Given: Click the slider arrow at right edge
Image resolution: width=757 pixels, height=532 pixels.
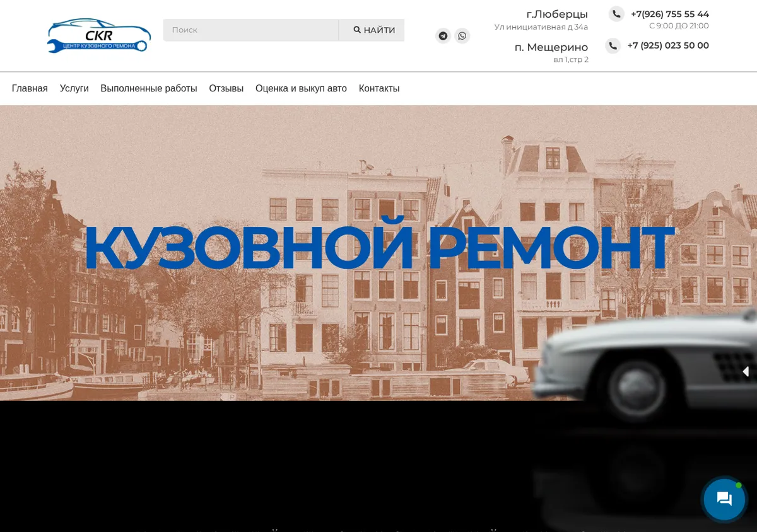Looking at the screenshot, I should [x=746, y=371].
